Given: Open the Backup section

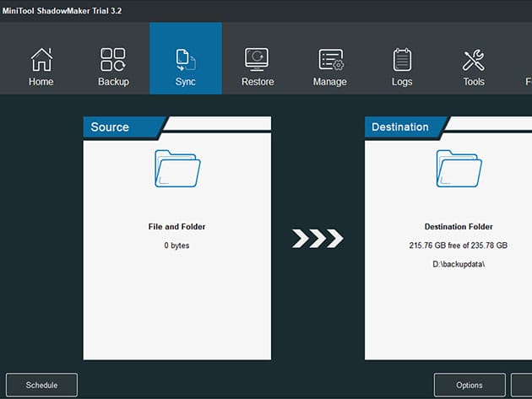Looking at the screenshot, I should [x=113, y=67].
